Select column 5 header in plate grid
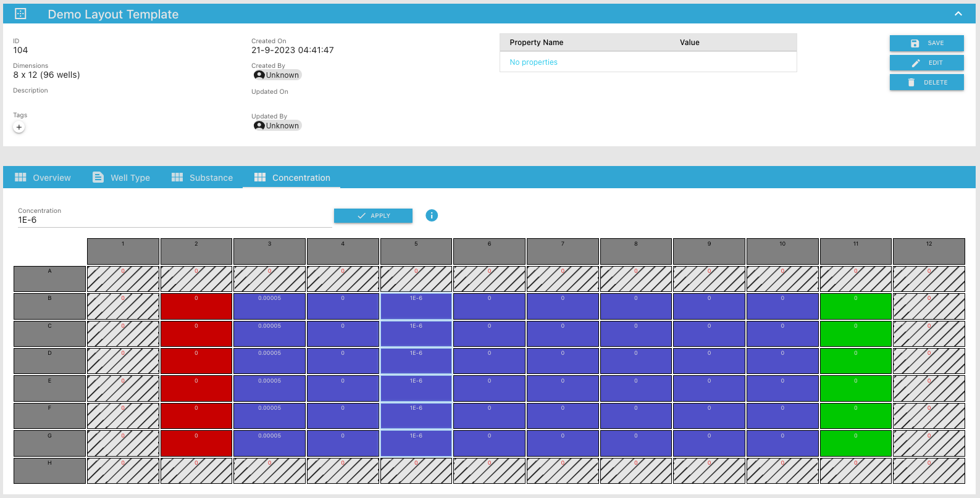980x498 pixels. (416, 251)
